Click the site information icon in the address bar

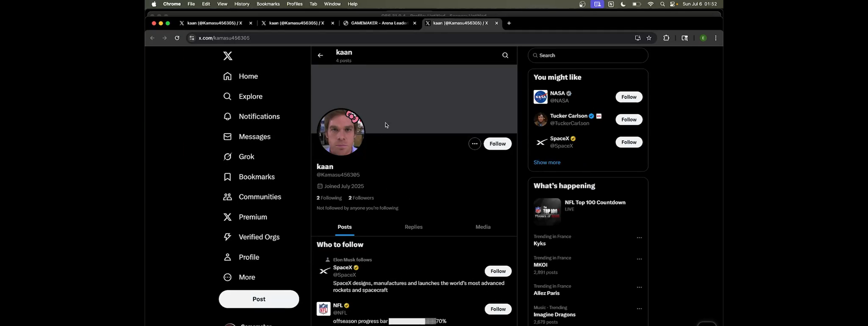[x=192, y=38]
